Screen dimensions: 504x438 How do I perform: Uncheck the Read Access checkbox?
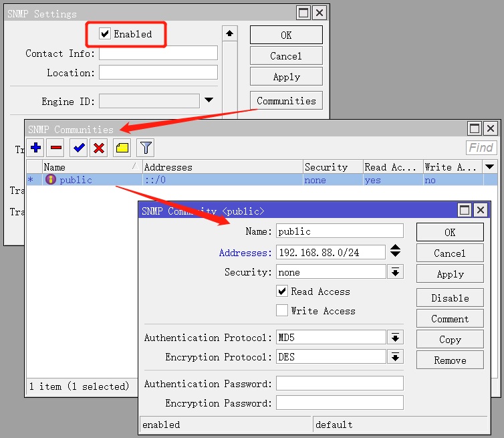[282, 292]
